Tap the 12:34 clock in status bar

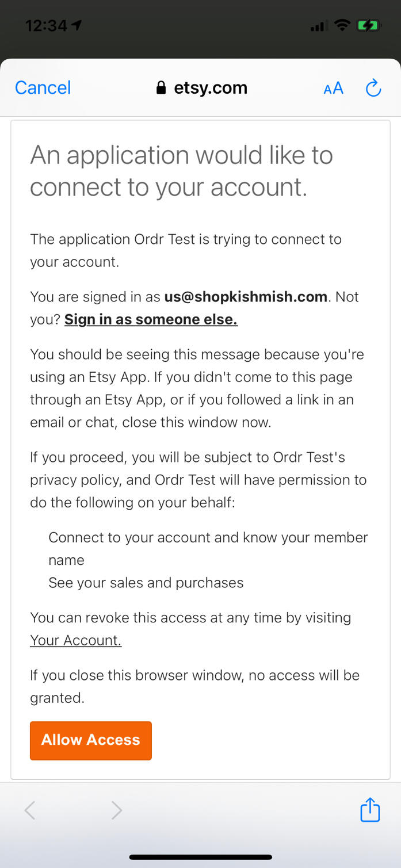[46, 26]
